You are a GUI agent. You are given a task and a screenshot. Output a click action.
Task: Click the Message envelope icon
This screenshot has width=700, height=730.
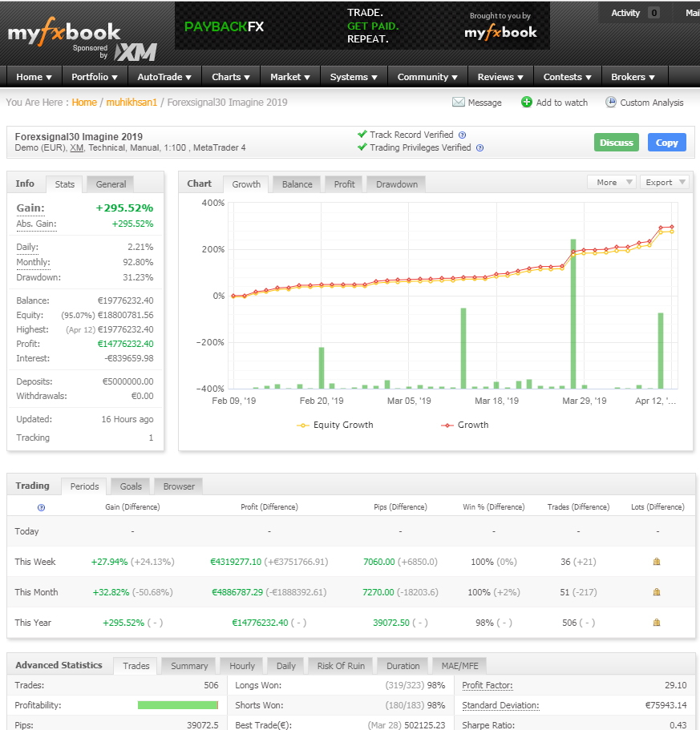click(x=459, y=103)
